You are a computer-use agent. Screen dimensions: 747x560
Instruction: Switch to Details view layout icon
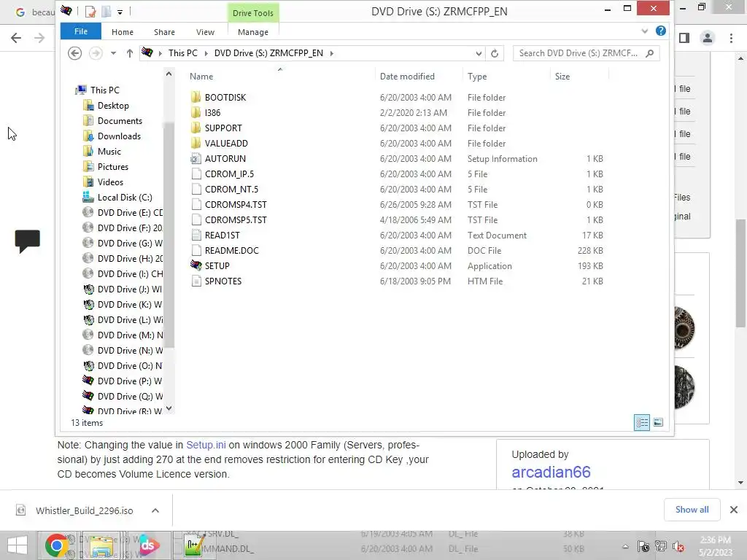pyautogui.click(x=642, y=422)
